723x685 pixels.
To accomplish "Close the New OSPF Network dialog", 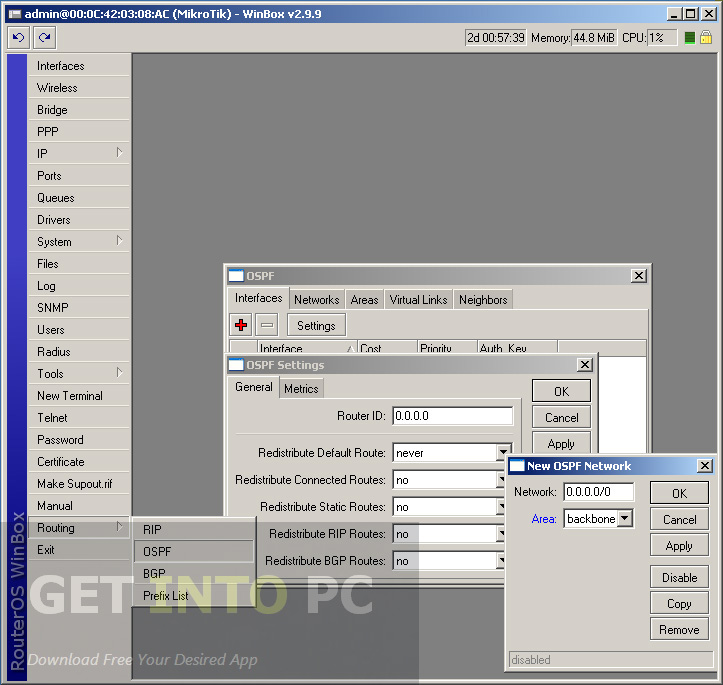I will coord(705,466).
